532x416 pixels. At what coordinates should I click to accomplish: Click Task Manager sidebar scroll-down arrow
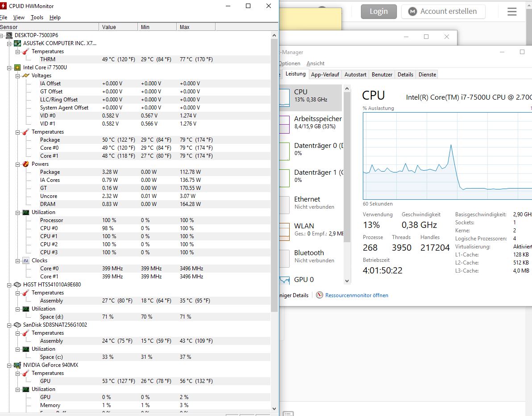(x=347, y=281)
